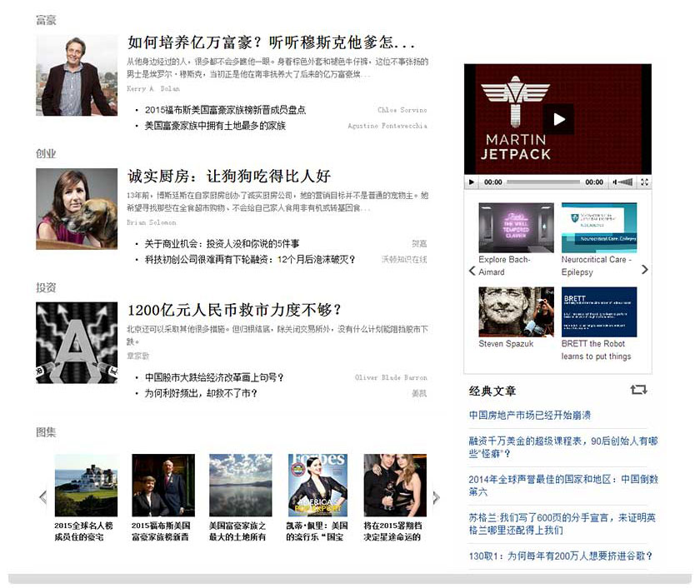Open headline 1200亿元人民币救市力度不够
This screenshot has width=700, height=588.
click(234, 310)
